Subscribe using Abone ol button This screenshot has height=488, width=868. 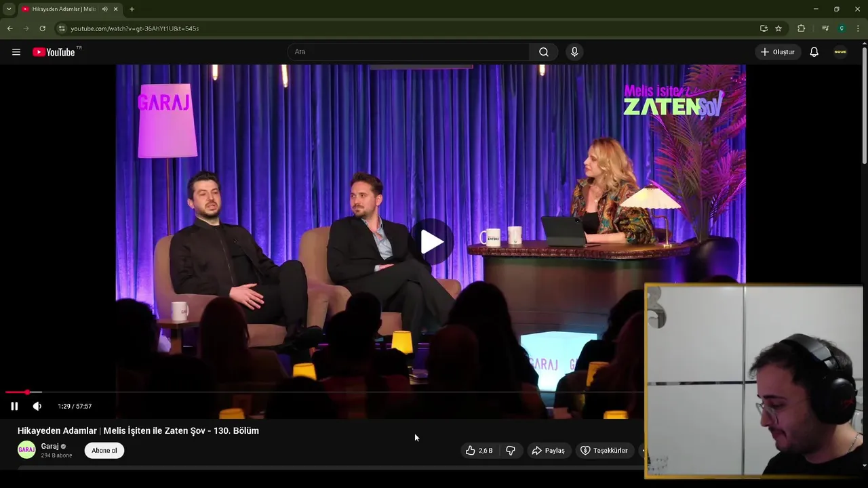pyautogui.click(x=104, y=451)
